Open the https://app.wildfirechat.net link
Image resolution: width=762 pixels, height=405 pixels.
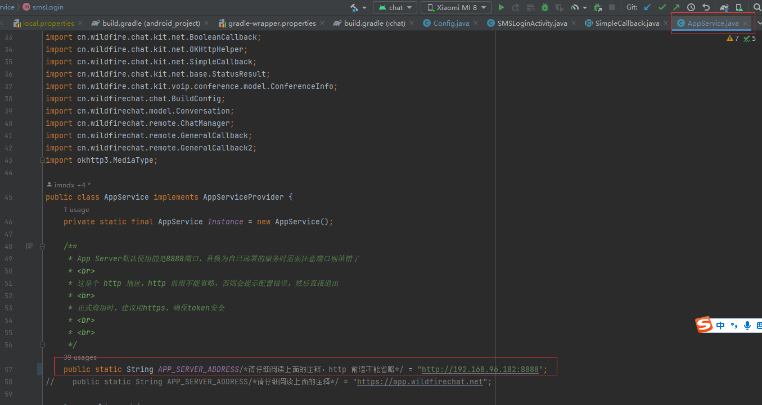pos(420,382)
